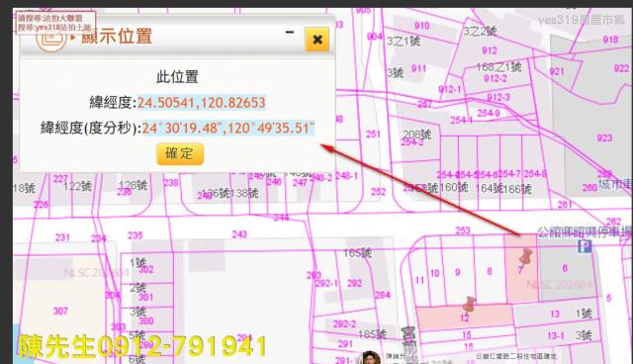Click parcel number 231
This screenshot has height=364, width=633.
tap(62, 237)
